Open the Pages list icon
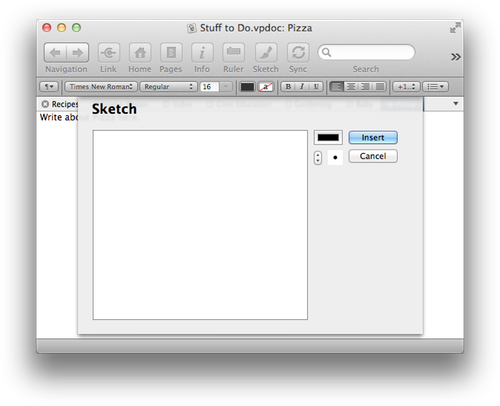The image size is (500, 406). coord(171,53)
